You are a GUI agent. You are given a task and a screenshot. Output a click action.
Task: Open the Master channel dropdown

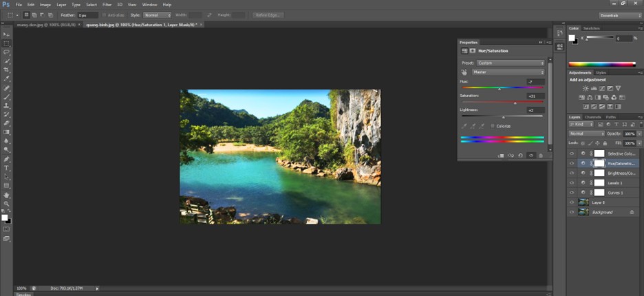pos(508,72)
